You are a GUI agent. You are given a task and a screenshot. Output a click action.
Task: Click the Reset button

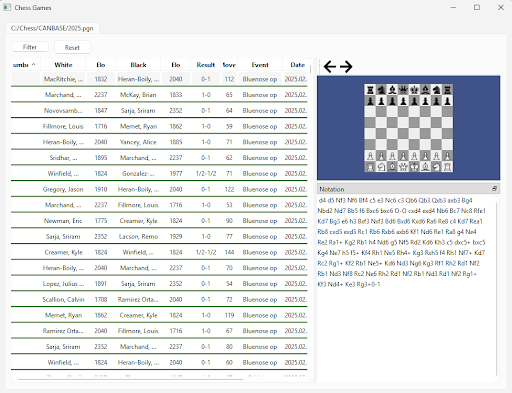(72, 47)
